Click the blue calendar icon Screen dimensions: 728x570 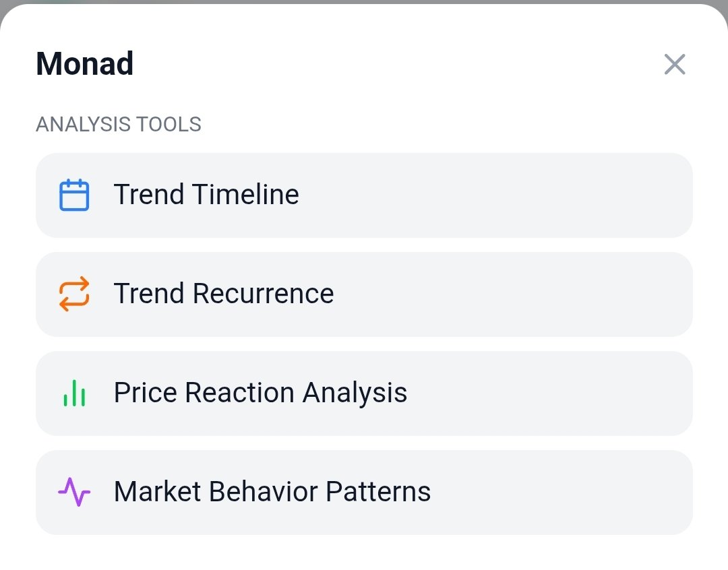74,195
